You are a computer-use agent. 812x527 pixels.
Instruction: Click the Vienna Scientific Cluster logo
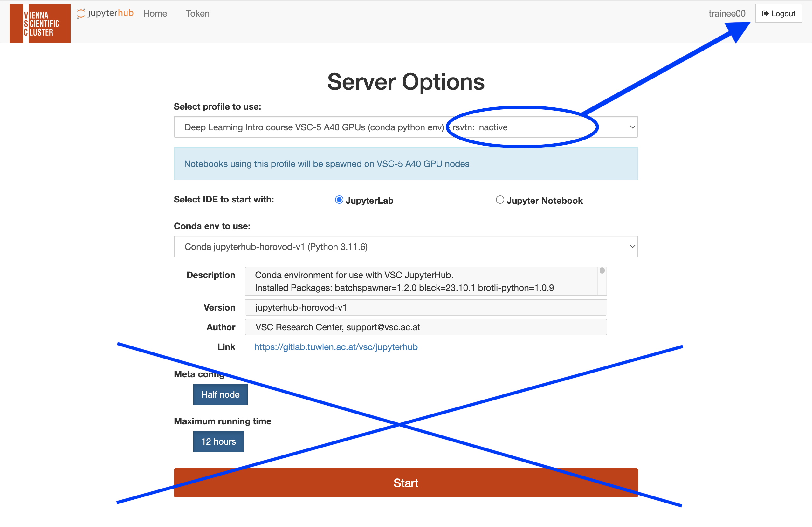click(40, 23)
